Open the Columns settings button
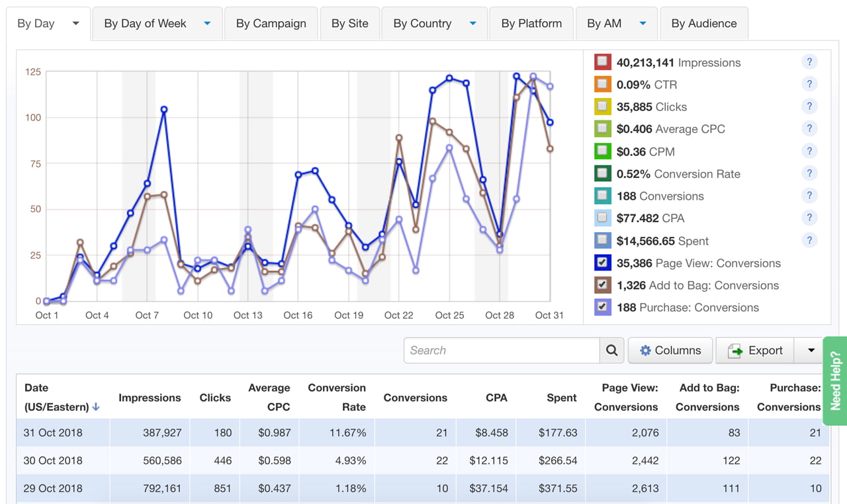This screenshot has height=504, width=847. point(670,351)
